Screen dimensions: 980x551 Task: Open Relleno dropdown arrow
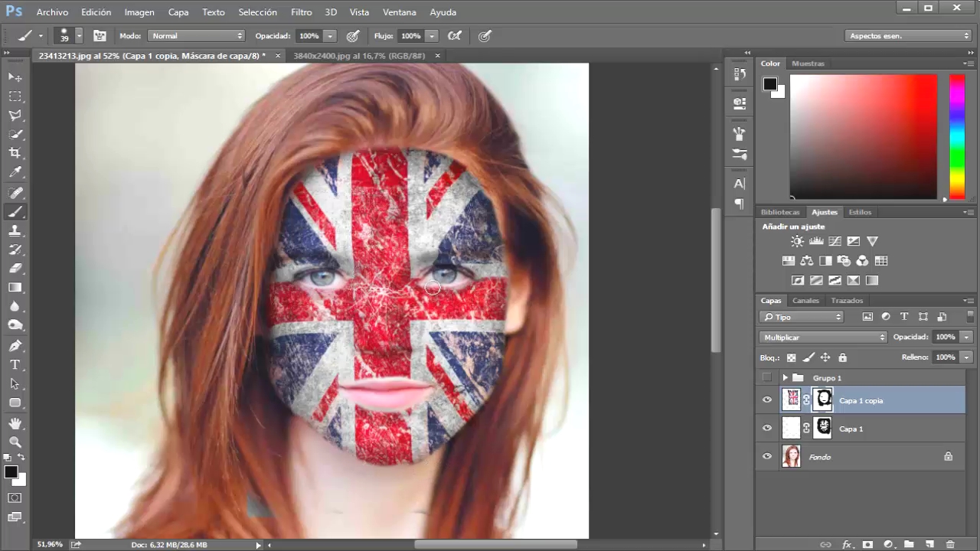tap(967, 357)
